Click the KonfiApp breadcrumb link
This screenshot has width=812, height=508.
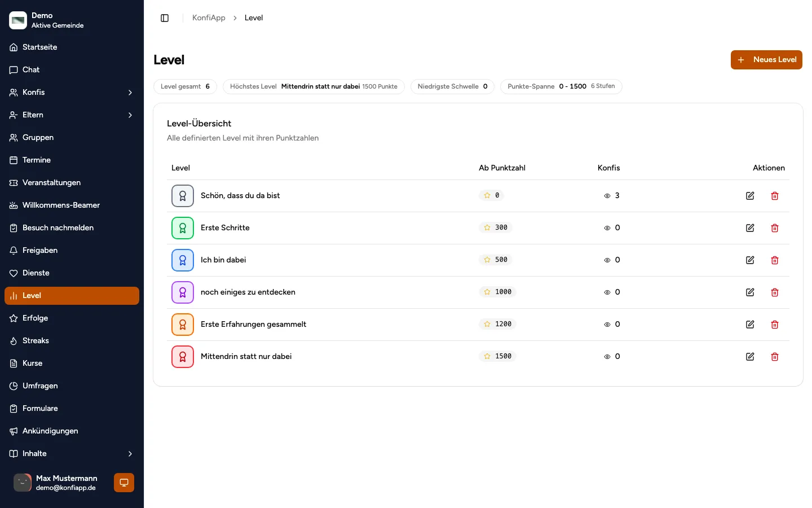209,18
